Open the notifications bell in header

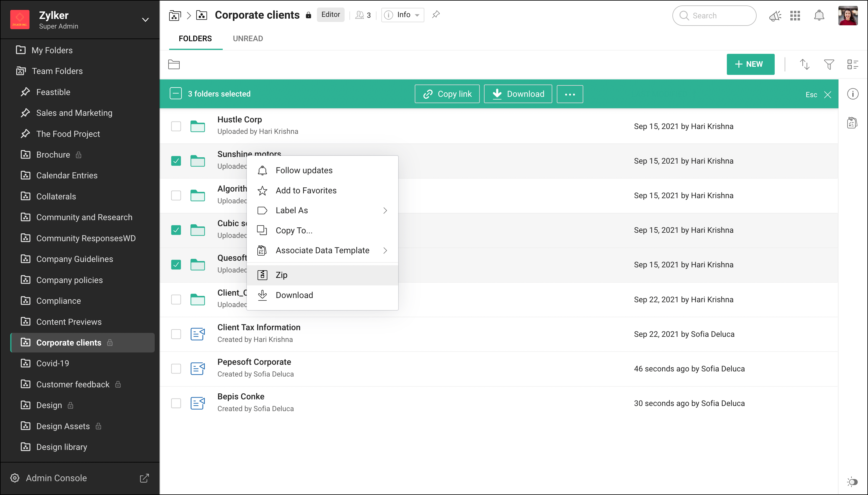[819, 16]
